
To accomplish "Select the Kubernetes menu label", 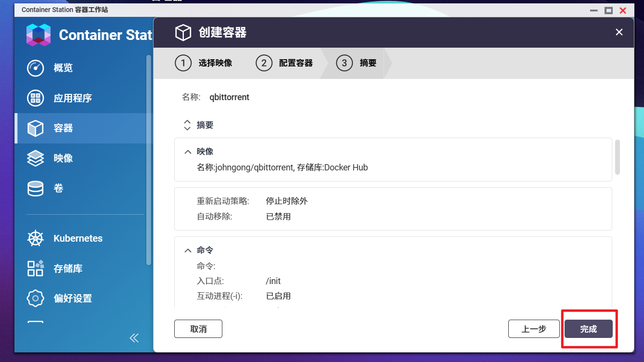I will pos(78,238).
